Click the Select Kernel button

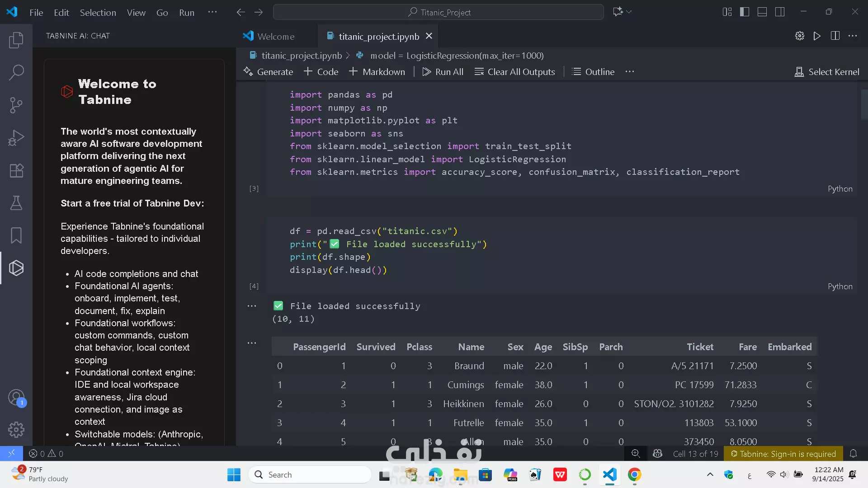coord(827,72)
